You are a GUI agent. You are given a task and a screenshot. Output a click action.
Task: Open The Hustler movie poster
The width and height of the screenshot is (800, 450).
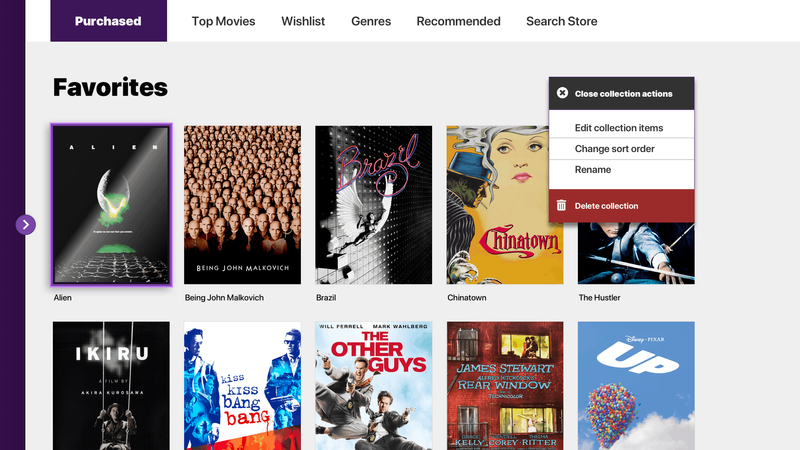636,253
